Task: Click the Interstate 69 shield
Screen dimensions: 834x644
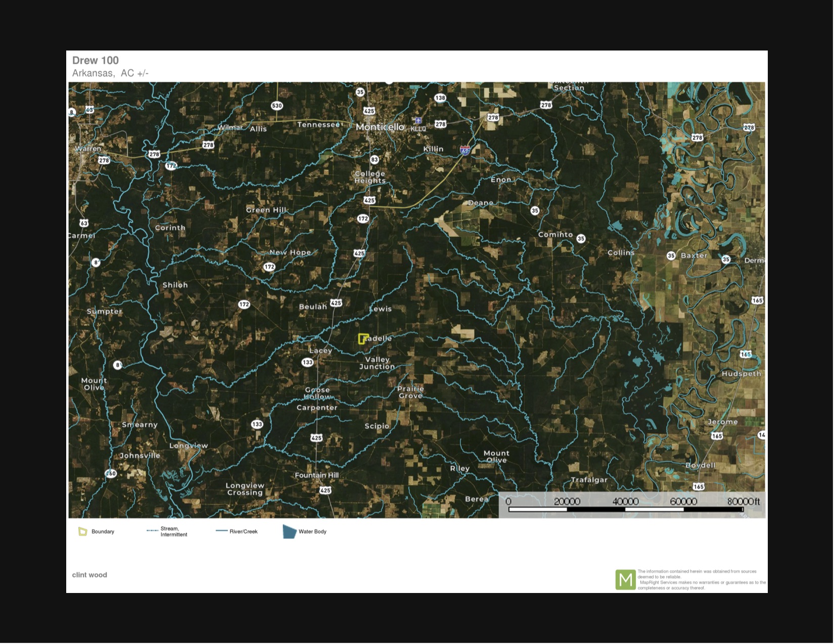Action: (x=465, y=150)
